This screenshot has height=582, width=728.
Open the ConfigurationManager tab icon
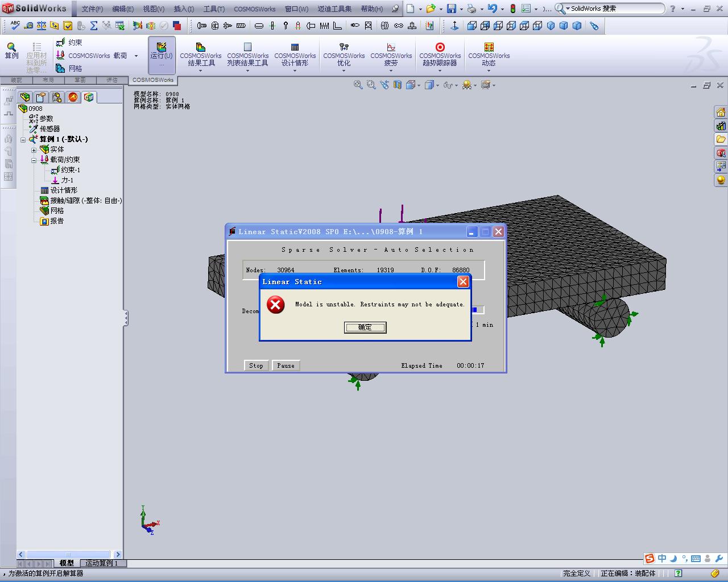(x=57, y=97)
